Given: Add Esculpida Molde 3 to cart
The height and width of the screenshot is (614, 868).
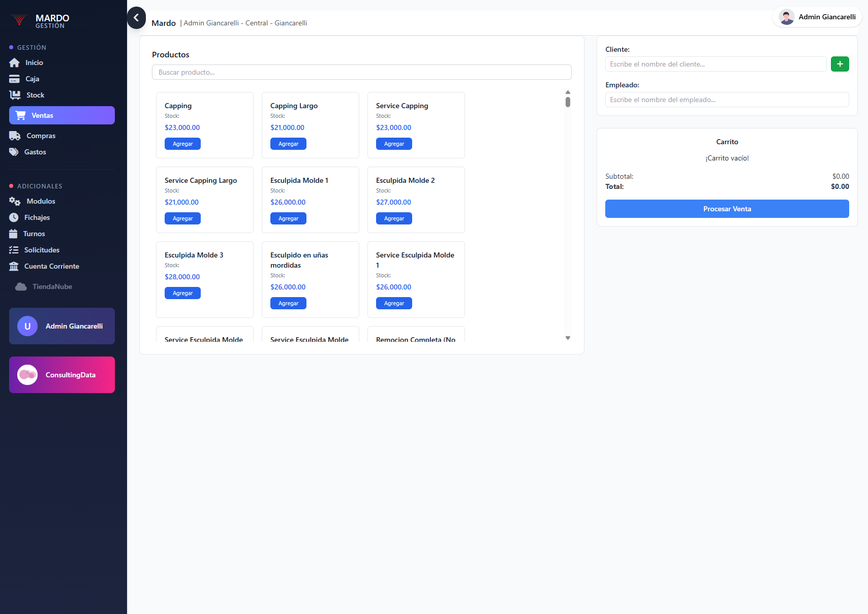Looking at the screenshot, I should click(x=182, y=293).
